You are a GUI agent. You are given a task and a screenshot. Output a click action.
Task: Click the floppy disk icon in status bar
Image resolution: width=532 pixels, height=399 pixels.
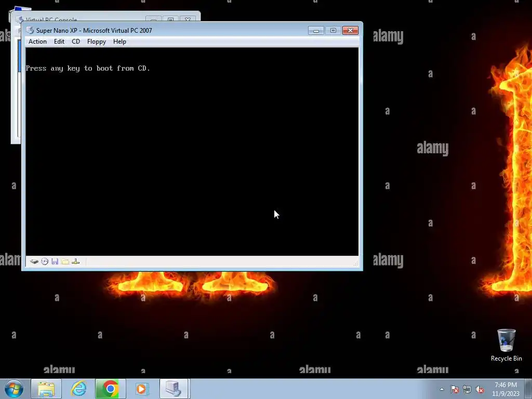(55, 262)
